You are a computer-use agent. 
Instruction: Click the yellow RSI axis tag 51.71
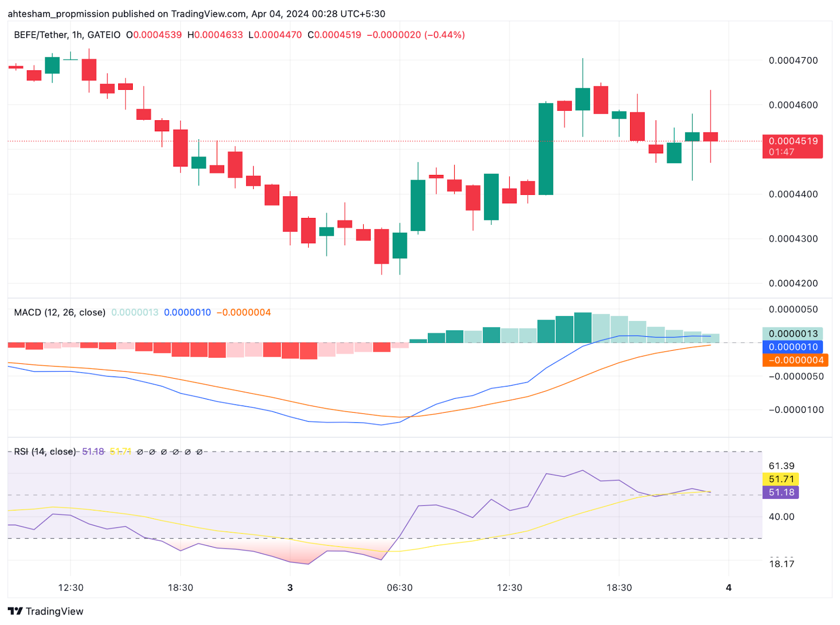pos(781,479)
